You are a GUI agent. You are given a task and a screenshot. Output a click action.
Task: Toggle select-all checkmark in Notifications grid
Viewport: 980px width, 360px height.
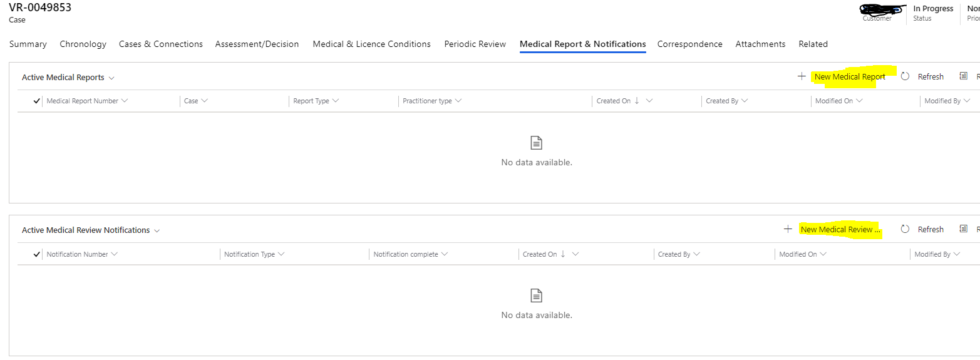coord(37,254)
